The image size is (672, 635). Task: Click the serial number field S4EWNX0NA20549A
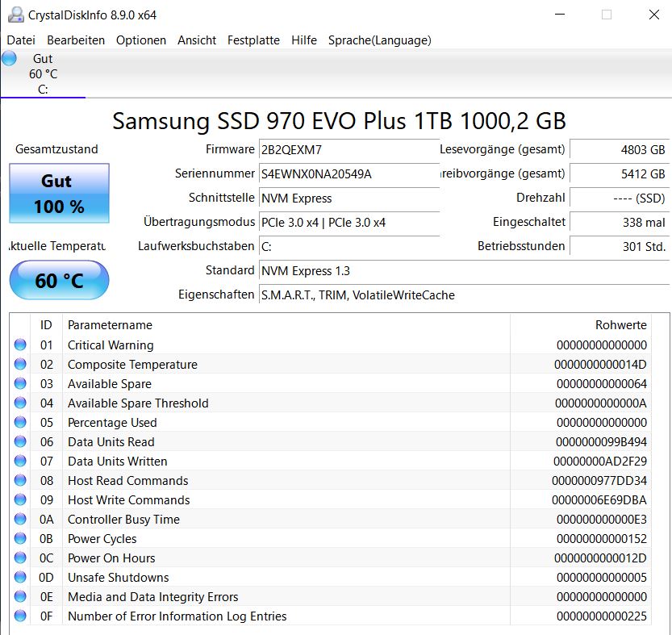pyautogui.click(x=349, y=173)
